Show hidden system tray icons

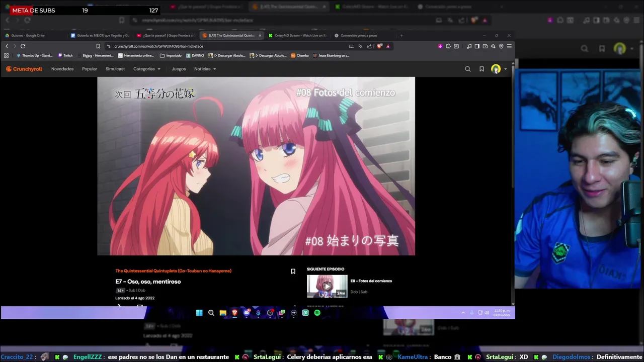(463, 313)
